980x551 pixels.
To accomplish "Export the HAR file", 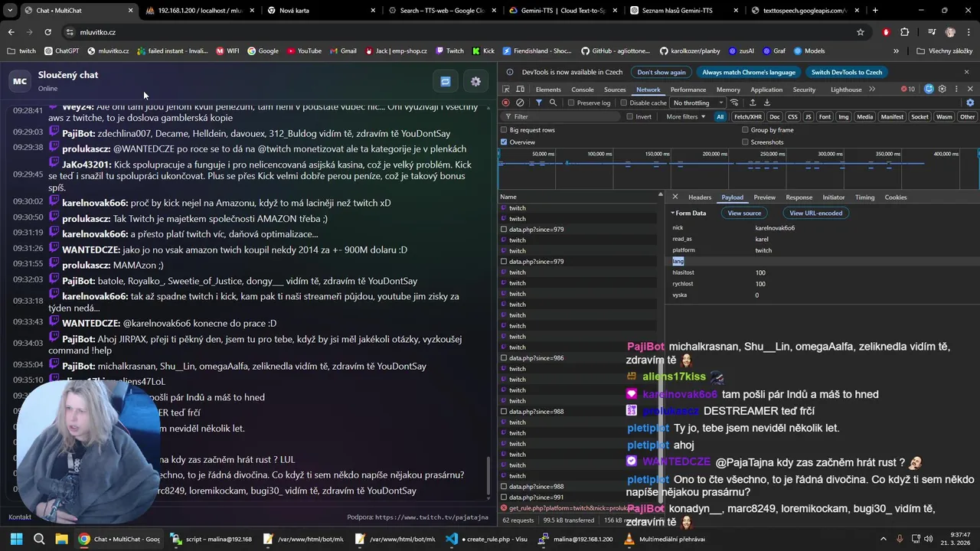I will 766,103.
